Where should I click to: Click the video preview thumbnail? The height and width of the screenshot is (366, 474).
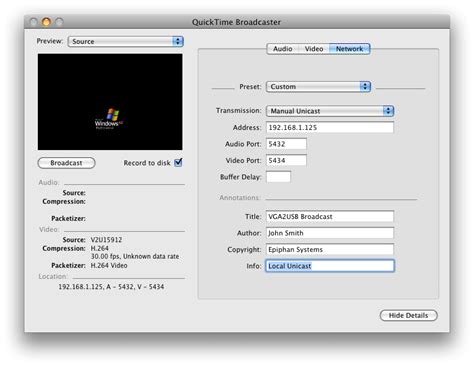(110, 102)
